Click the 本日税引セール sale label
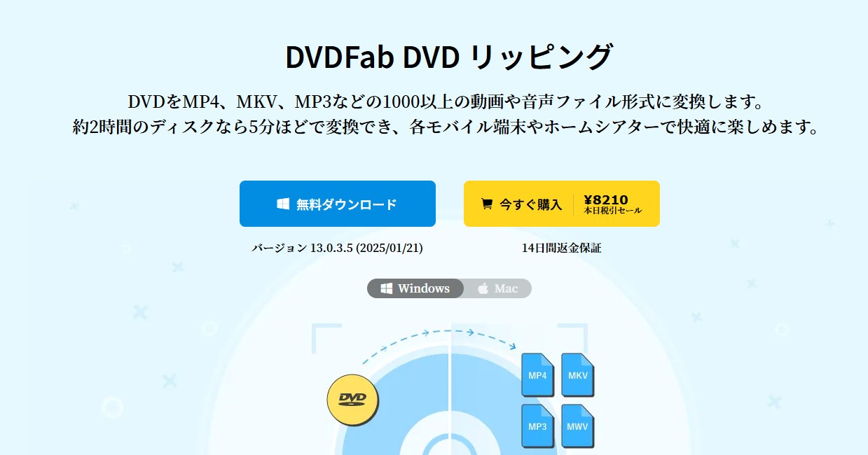 click(x=612, y=210)
